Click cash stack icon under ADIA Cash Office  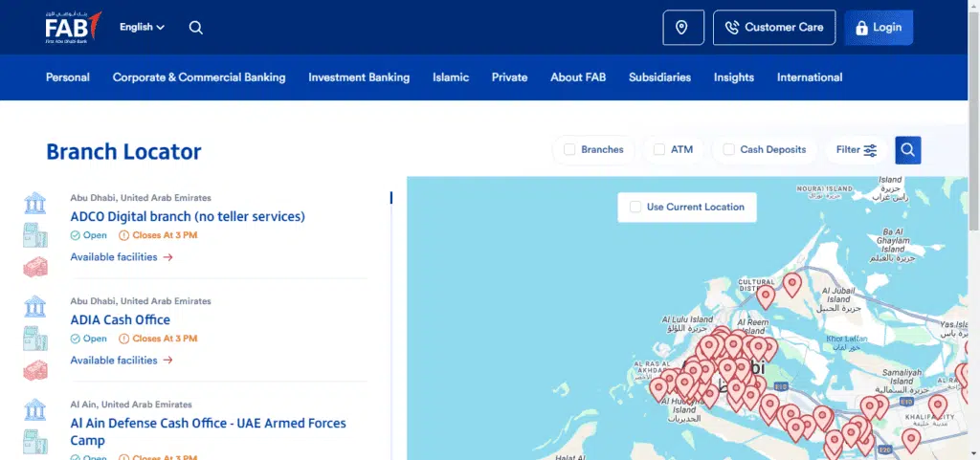tap(35, 370)
